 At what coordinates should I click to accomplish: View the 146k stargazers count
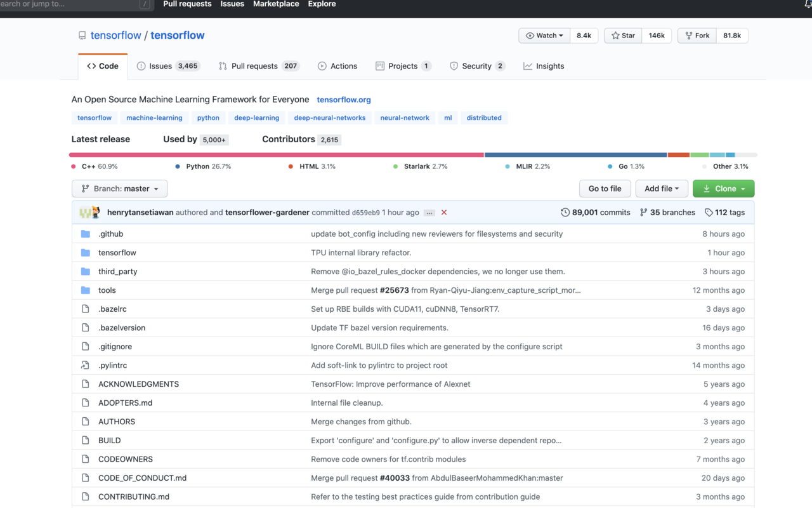pos(657,36)
